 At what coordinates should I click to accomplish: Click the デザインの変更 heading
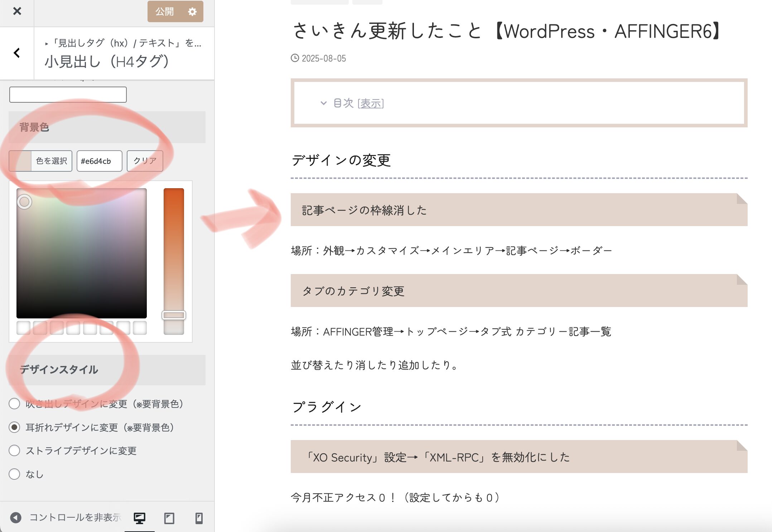(341, 160)
